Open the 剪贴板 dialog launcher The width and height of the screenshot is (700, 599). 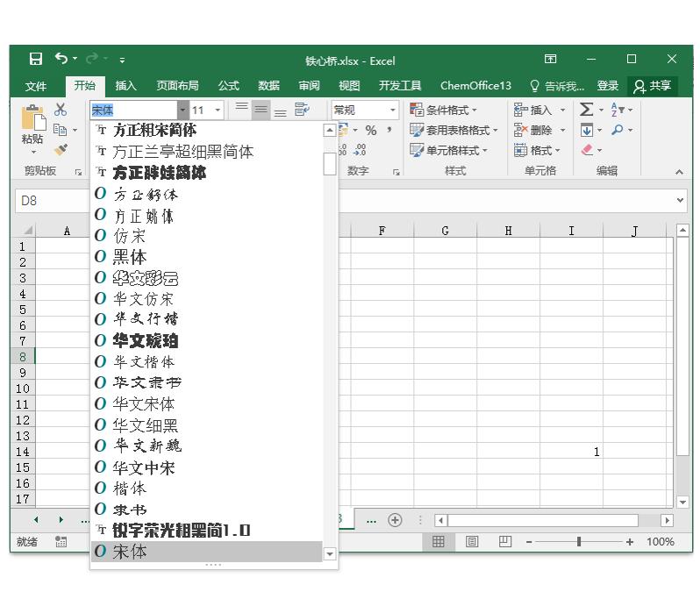coord(79,172)
